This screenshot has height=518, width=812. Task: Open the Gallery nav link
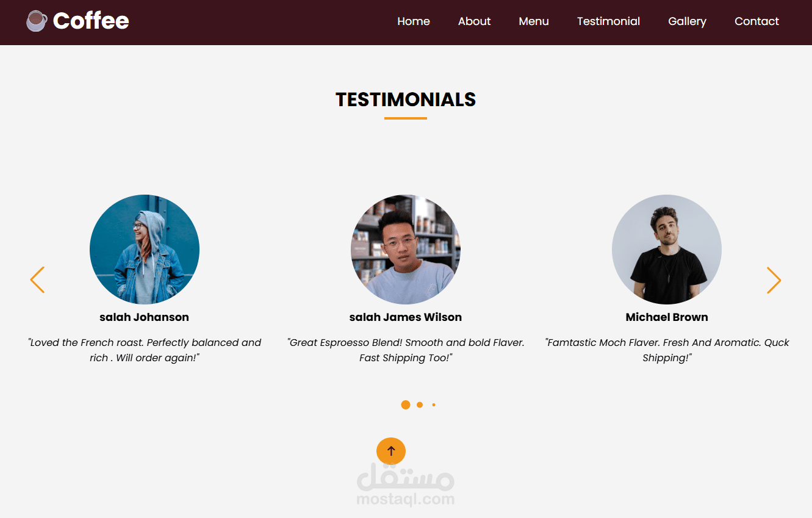[x=687, y=21]
